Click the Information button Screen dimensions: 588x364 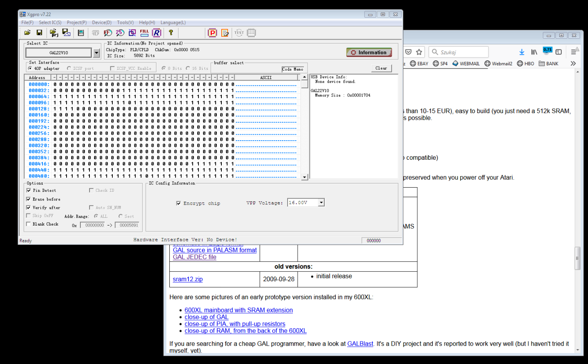[x=369, y=52]
